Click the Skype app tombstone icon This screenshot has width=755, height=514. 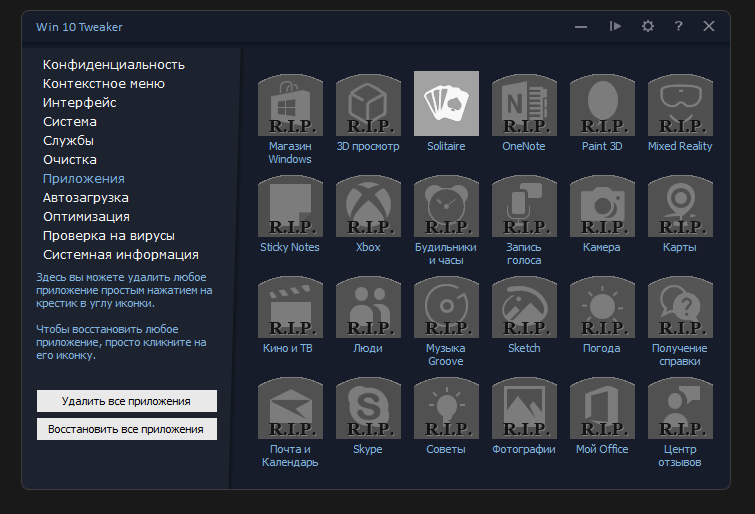[368, 408]
